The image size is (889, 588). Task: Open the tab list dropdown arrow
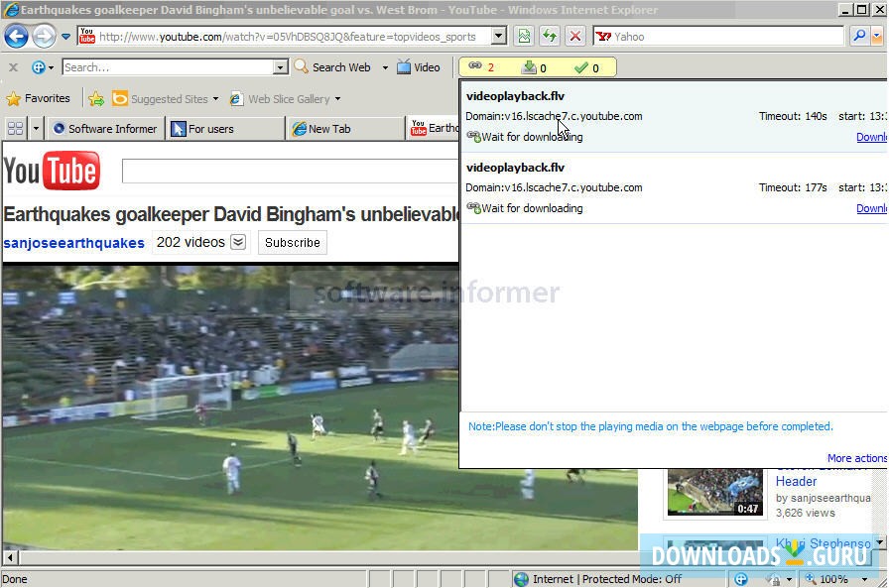[36, 129]
